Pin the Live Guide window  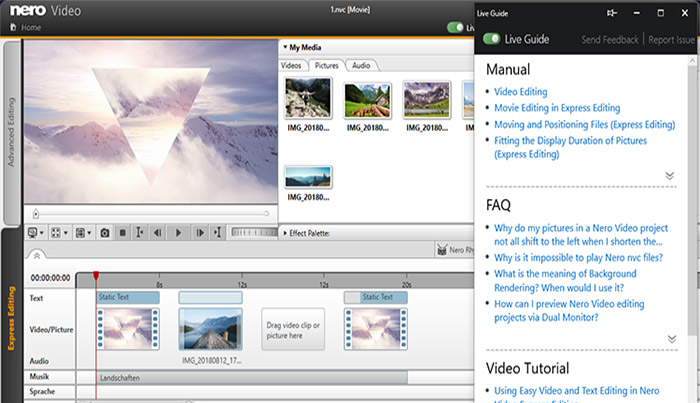(x=612, y=13)
